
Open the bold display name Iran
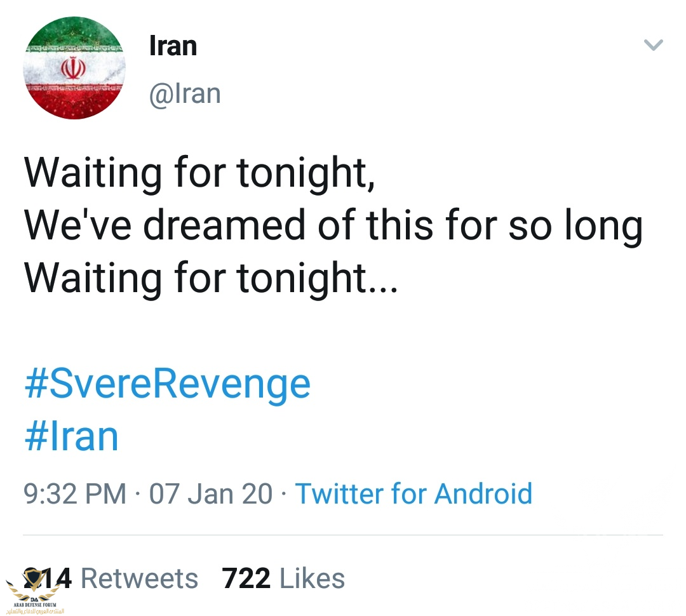[173, 46]
